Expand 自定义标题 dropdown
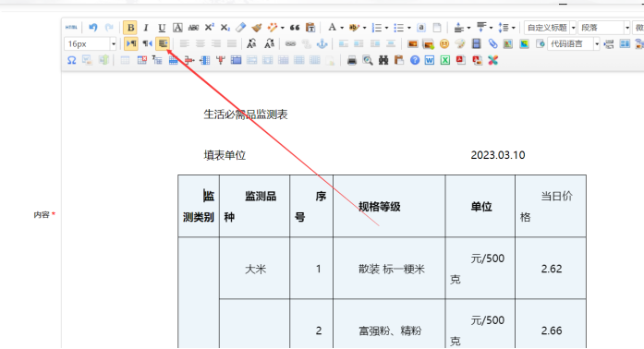Viewport: 644px width, 349px height. (x=574, y=28)
